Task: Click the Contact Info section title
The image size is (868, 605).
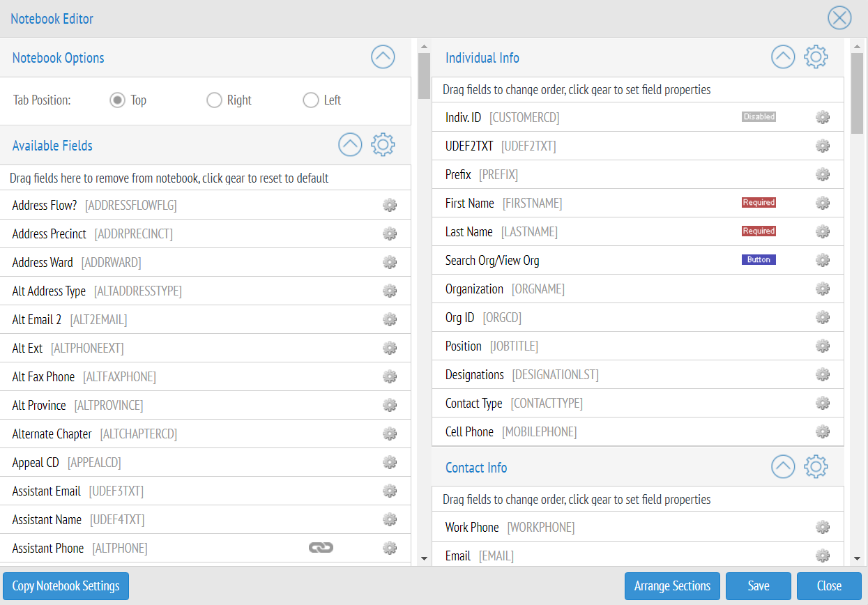Action: 476,468
